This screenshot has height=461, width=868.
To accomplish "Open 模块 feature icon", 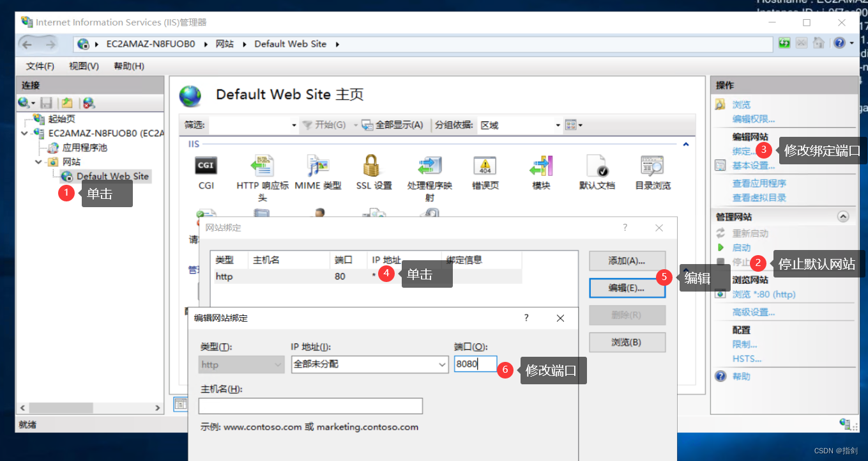I will point(541,166).
